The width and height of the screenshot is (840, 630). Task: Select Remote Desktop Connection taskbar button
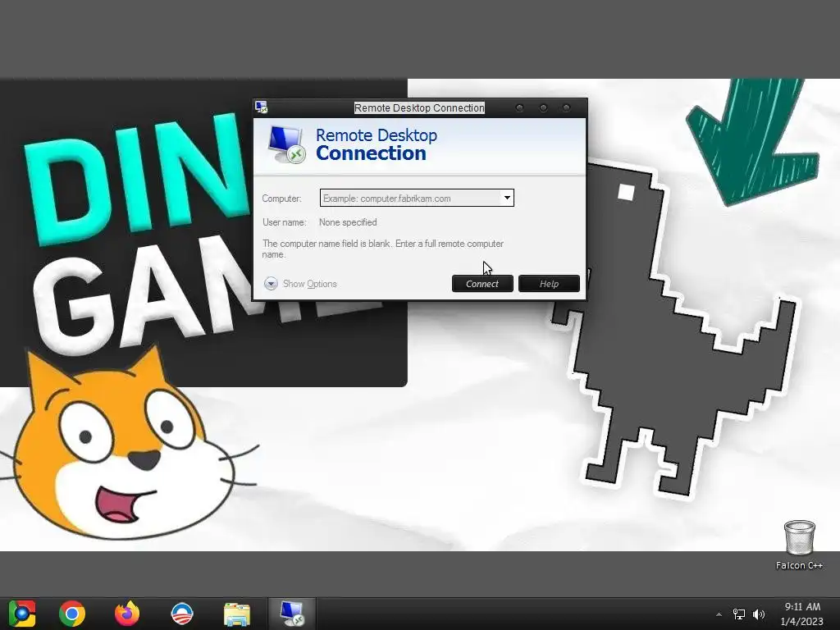pyautogui.click(x=292, y=614)
